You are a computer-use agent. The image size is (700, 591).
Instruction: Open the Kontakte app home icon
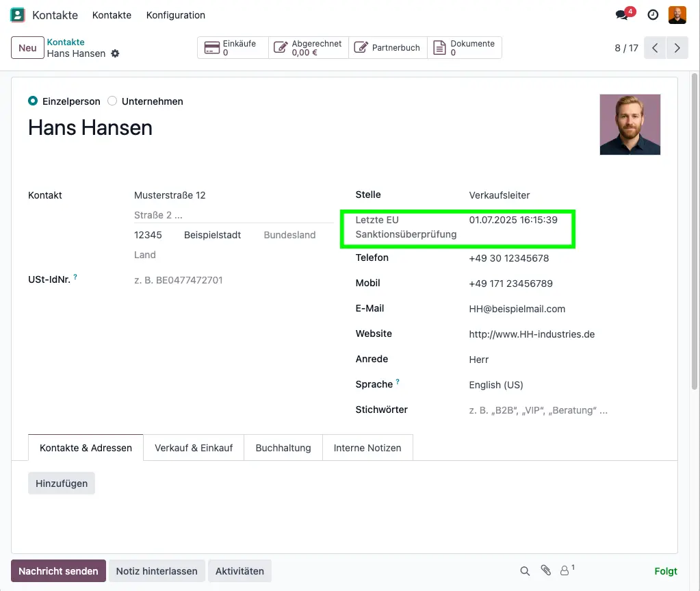(x=18, y=15)
